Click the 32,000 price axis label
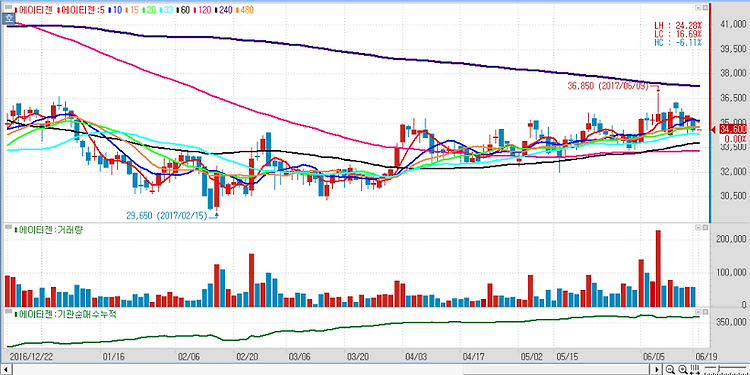 732,171
